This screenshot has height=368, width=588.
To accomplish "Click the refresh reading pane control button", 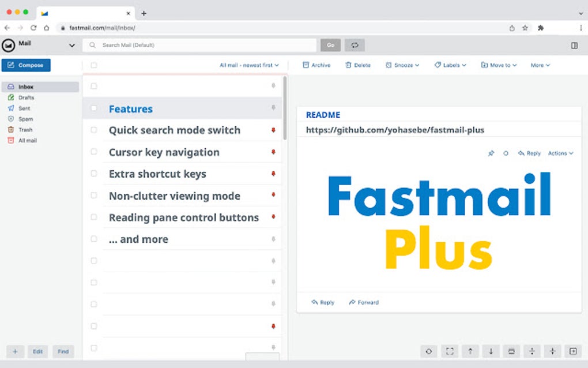I will pyautogui.click(x=429, y=351).
